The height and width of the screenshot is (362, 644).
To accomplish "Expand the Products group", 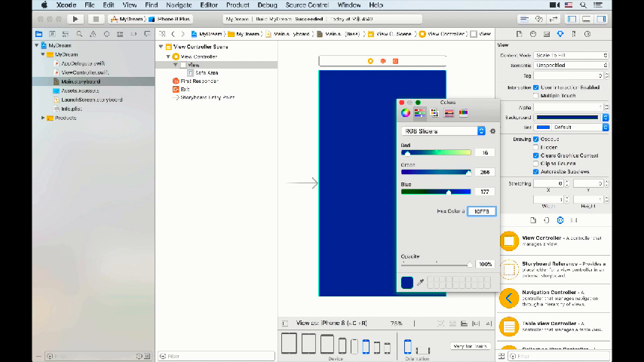I will point(43,118).
